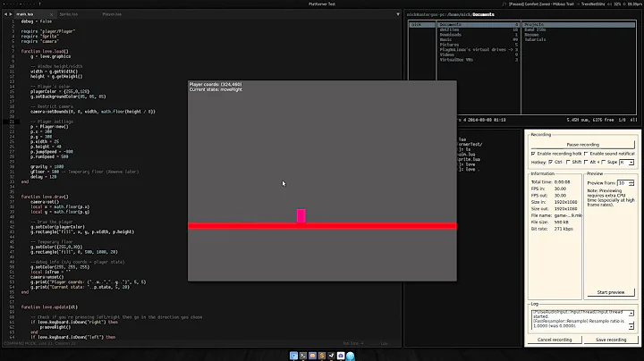Open the hotkey key letter dropdown

tap(627, 163)
